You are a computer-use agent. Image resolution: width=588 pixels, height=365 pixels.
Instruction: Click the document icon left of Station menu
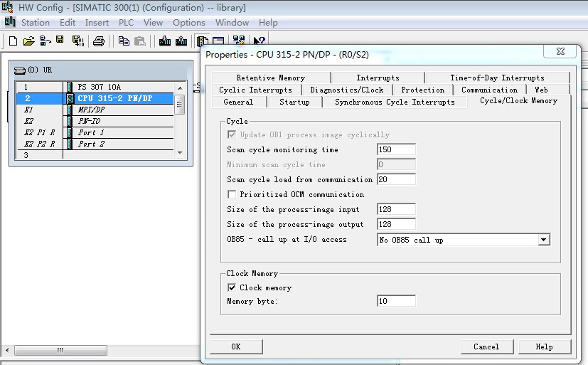click(x=10, y=22)
